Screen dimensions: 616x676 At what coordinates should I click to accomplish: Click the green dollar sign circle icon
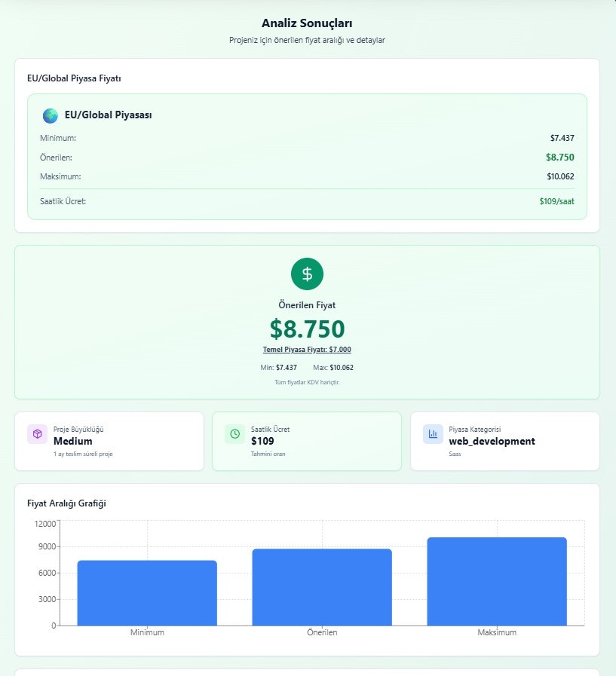coord(307,274)
